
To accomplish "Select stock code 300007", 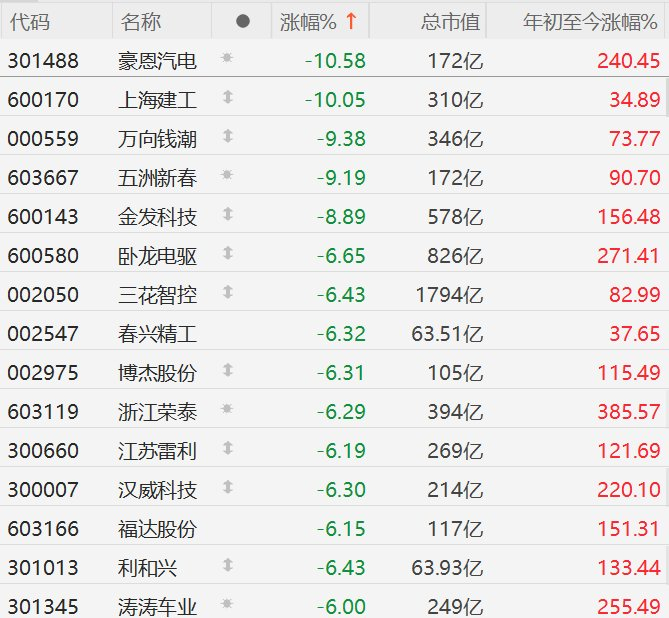I will click(x=43, y=490).
